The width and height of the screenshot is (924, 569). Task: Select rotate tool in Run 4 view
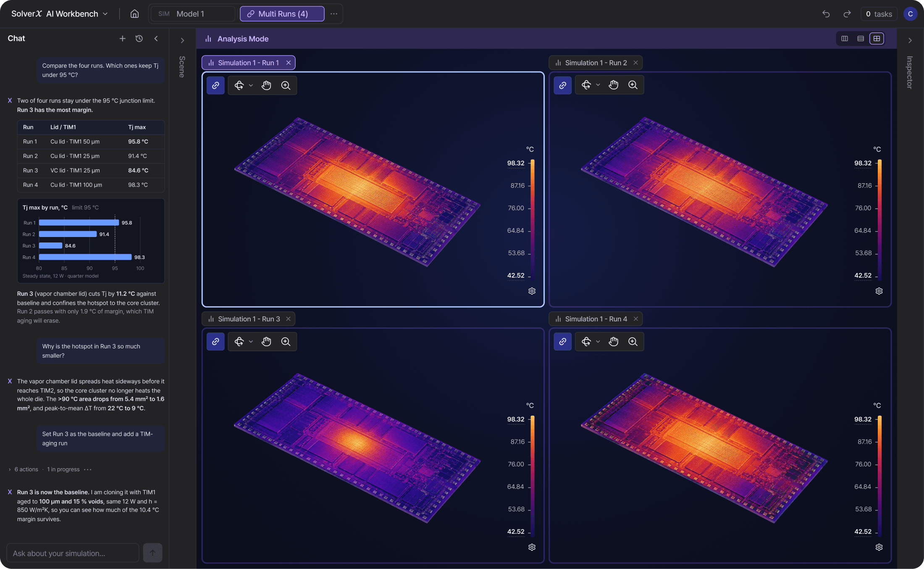pos(587,342)
